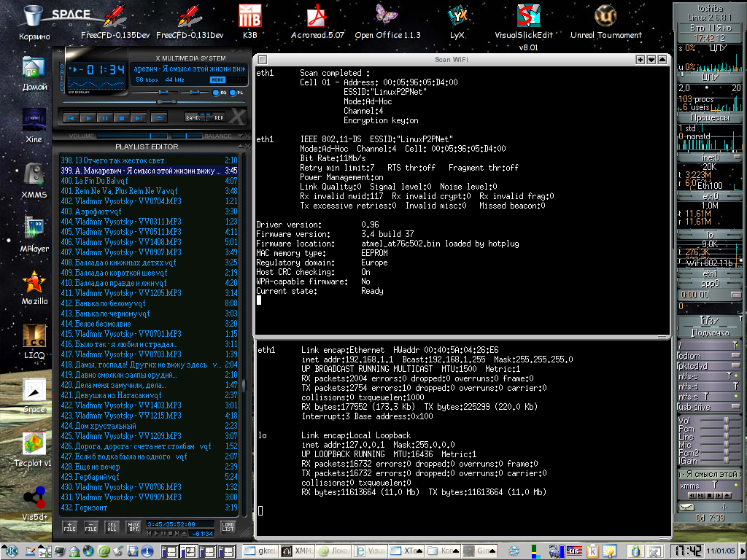Launch Acroread 5.07 from the desktop

pos(317,16)
